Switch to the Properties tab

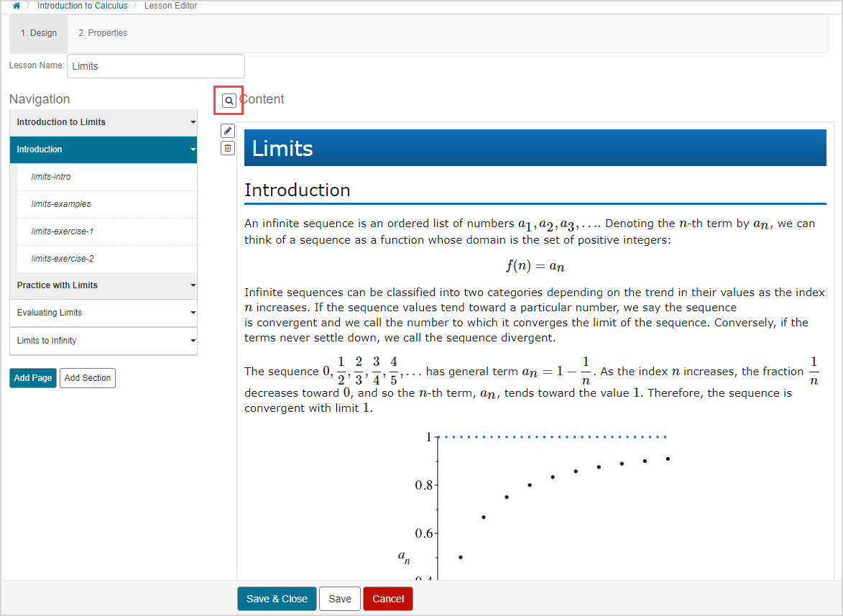[103, 33]
